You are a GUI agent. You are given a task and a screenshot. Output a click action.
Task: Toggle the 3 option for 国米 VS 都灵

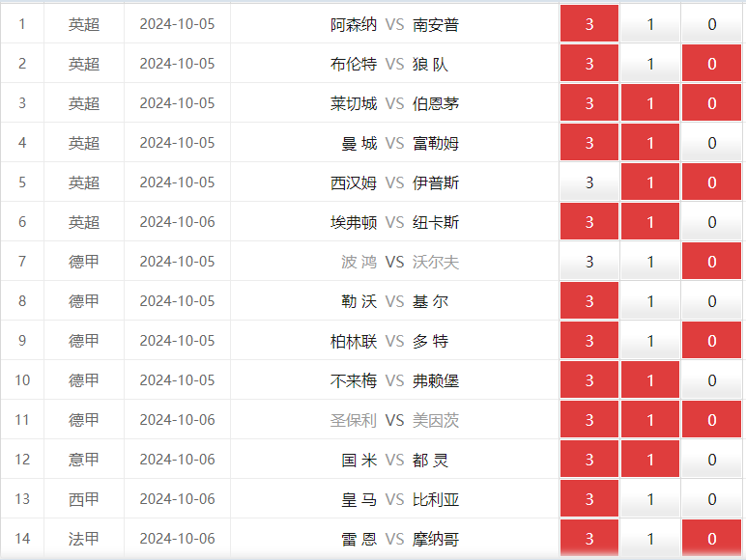coord(589,460)
